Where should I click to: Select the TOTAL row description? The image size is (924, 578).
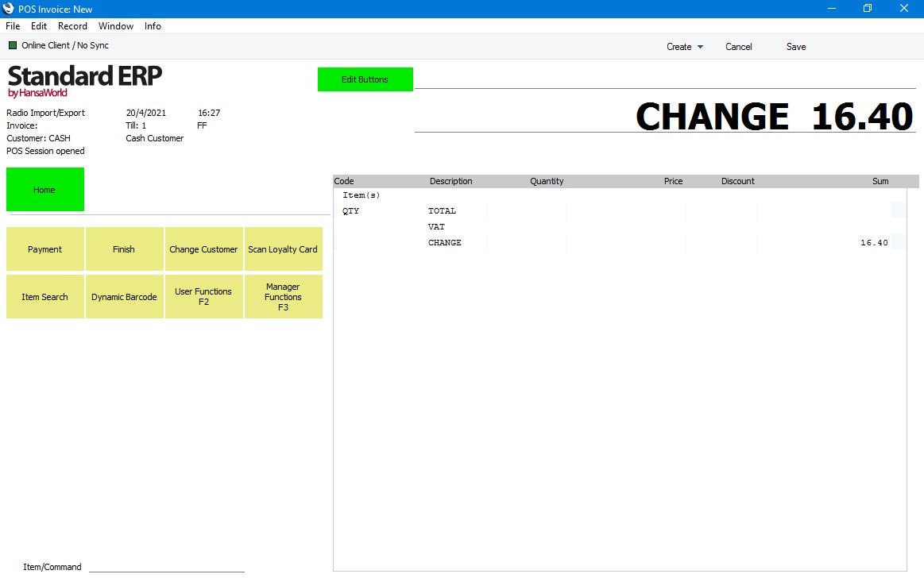point(442,210)
